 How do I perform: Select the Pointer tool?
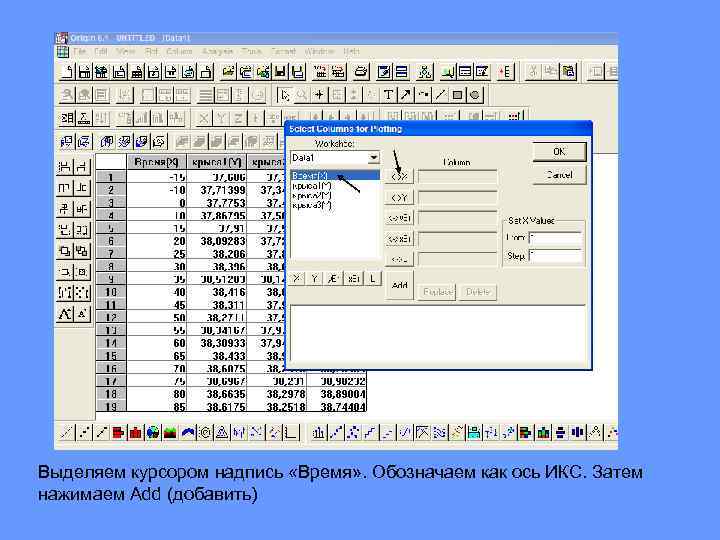[x=285, y=95]
